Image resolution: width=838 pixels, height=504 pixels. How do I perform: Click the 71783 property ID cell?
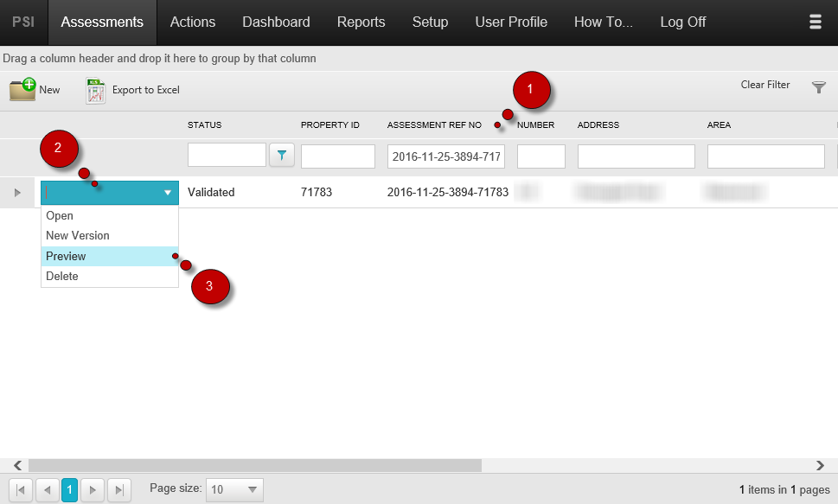pos(317,193)
